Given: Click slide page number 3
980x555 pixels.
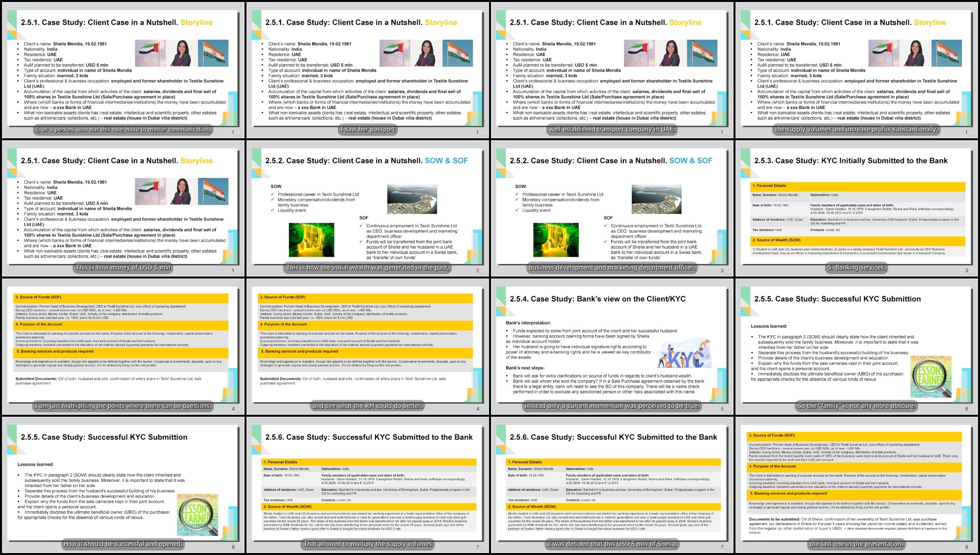Looking at the screenshot, I should tap(967, 270).
